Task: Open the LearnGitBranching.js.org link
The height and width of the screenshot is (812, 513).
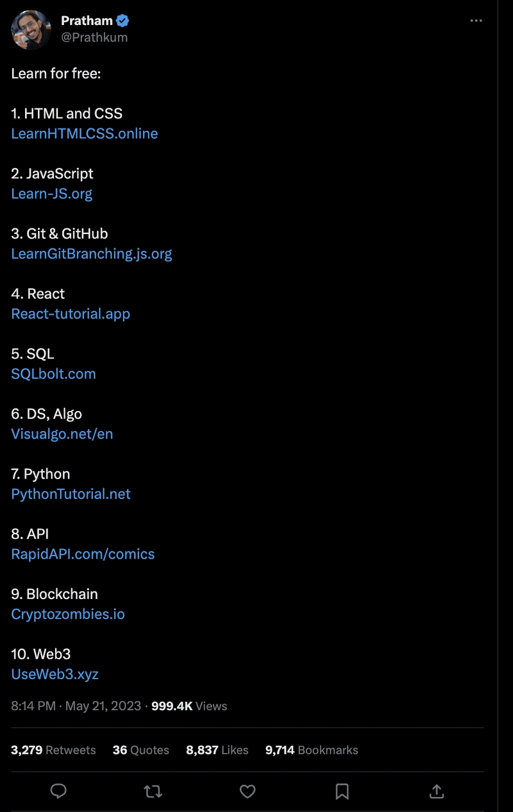Action: point(91,253)
